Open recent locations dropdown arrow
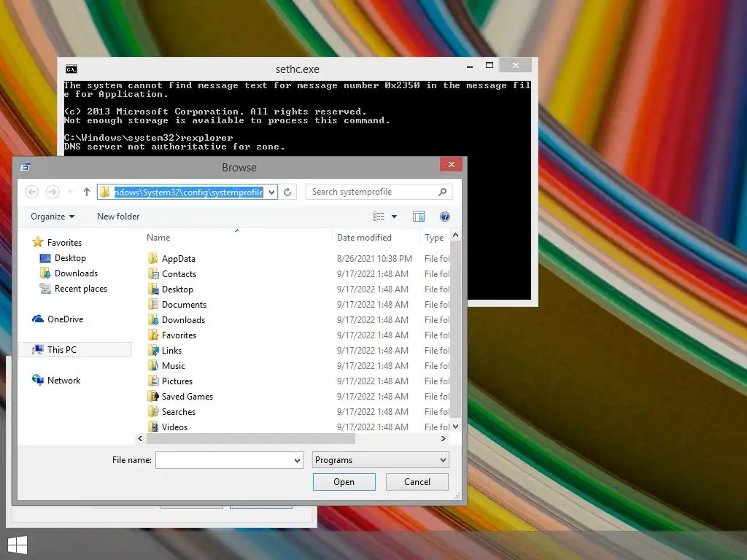This screenshot has height=560, width=747. click(70, 192)
